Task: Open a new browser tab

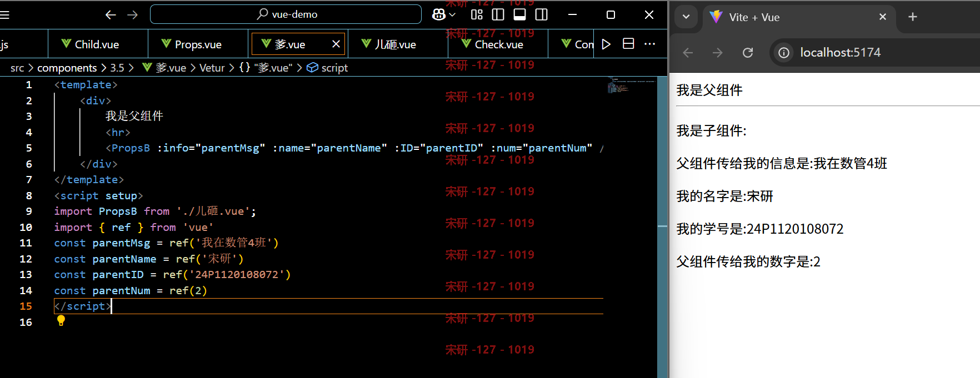Action: tap(913, 17)
